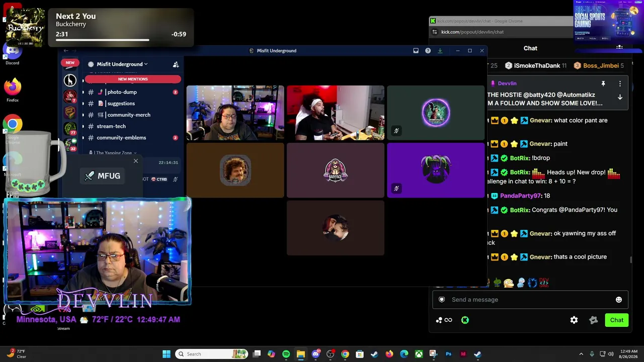Expand the community-emblems channel arrow
Viewport: 644px width, 362px height.
[83, 138]
